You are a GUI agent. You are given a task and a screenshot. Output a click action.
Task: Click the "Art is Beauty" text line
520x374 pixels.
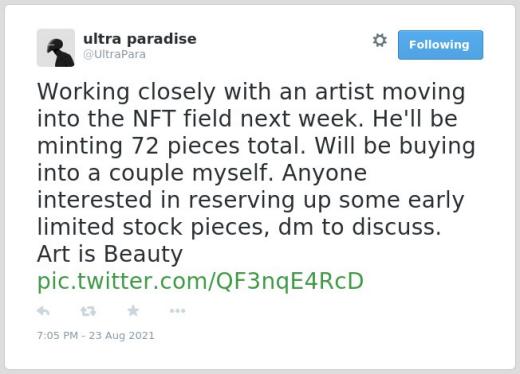[110, 254]
